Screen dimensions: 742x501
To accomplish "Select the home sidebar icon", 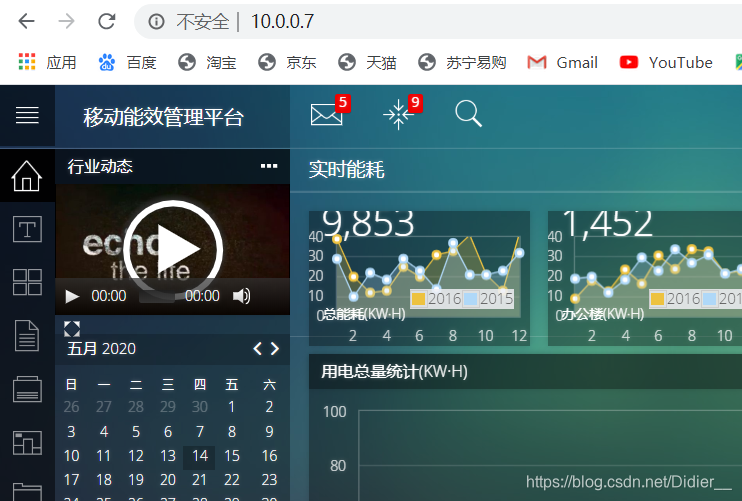I will click(x=27, y=176).
